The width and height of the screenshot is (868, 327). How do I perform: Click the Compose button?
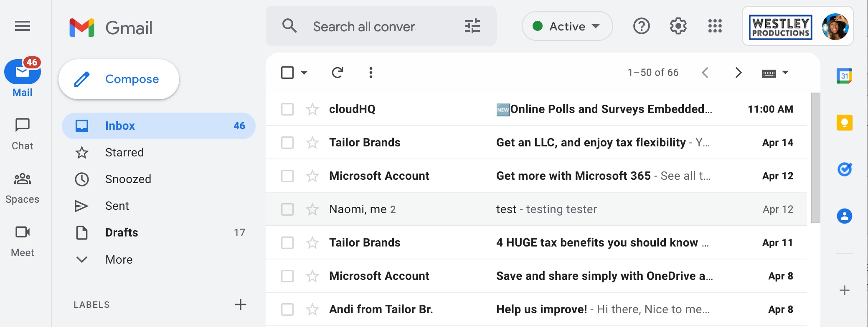(x=119, y=79)
